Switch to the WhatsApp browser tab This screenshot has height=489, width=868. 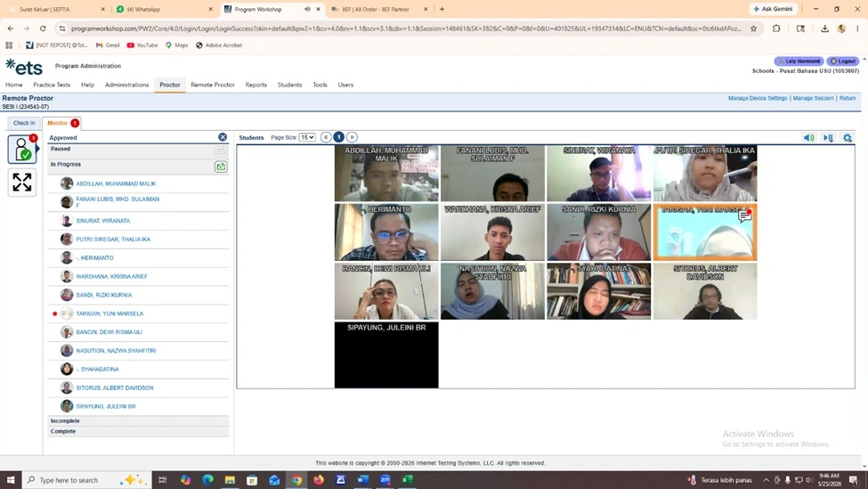pos(165,10)
